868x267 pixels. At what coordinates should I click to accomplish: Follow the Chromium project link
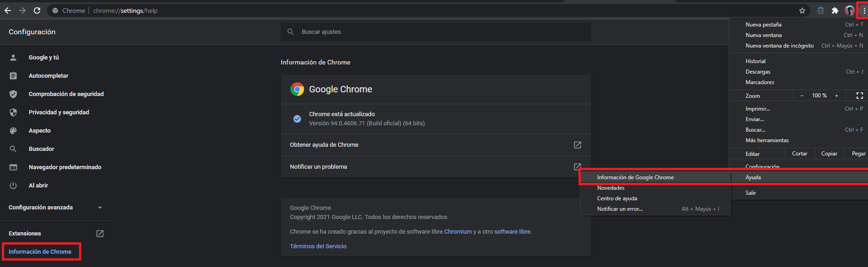tap(458, 232)
